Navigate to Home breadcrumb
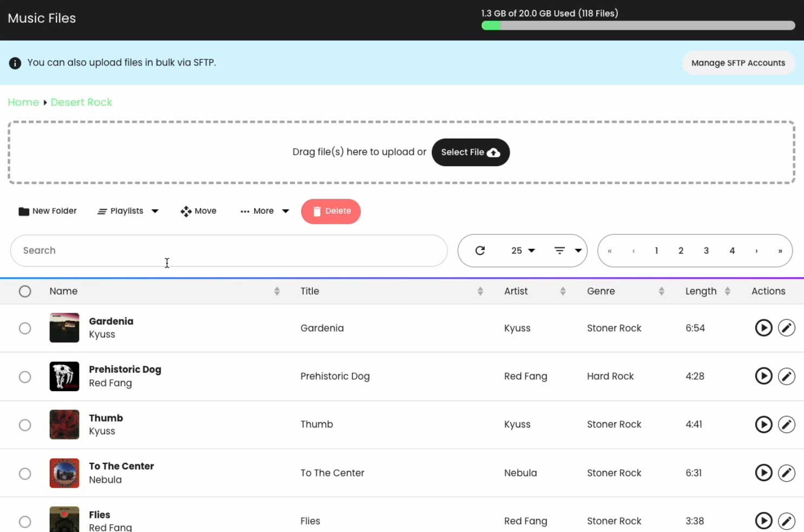This screenshot has height=532, width=804. [x=23, y=102]
